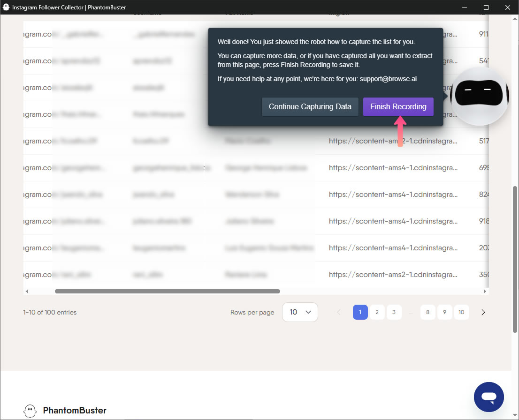Click the image URL cell in the 517 row
This screenshot has width=519, height=420.
393,141
